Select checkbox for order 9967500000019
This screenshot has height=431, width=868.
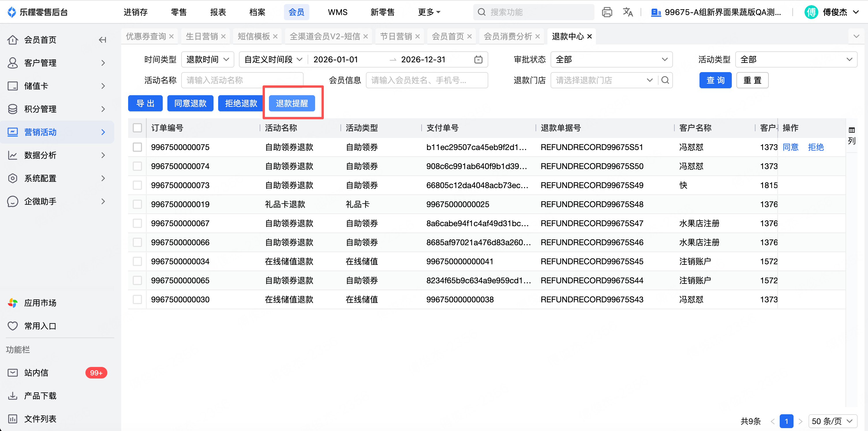137,204
